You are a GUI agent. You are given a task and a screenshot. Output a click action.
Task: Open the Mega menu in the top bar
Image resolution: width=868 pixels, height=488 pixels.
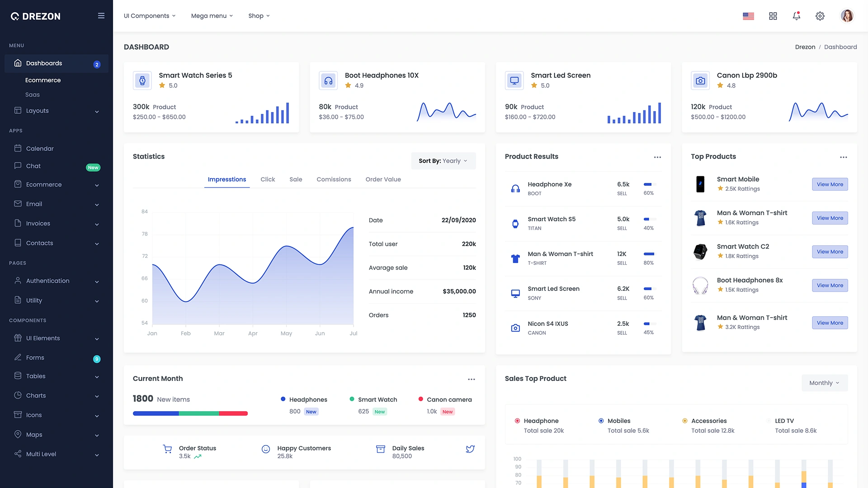(x=212, y=15)
